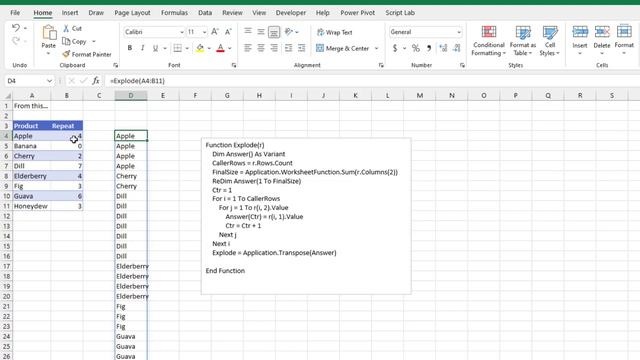Open the File tab
This screenshot has width=640, height=360.
click(15, 13)
